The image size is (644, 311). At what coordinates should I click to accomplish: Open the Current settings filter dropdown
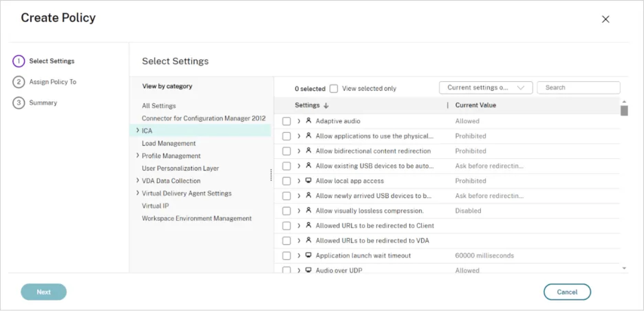pos(485,88)
